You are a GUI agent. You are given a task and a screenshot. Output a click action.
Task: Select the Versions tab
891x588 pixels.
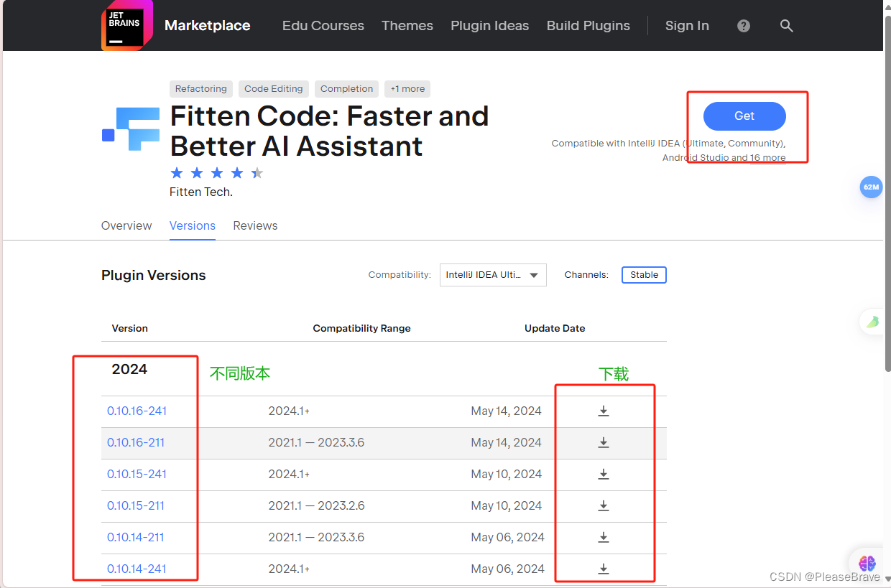(x=193, y=225)
